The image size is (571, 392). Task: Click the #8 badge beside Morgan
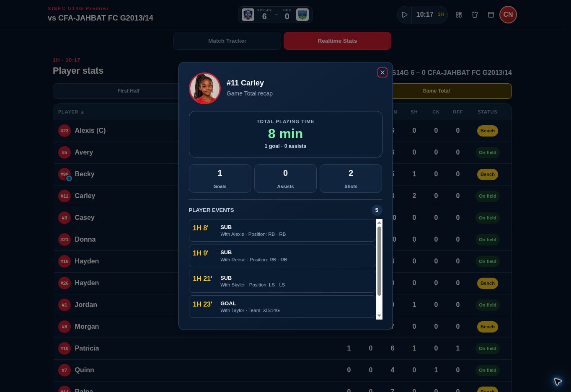[x=65, y=327]
